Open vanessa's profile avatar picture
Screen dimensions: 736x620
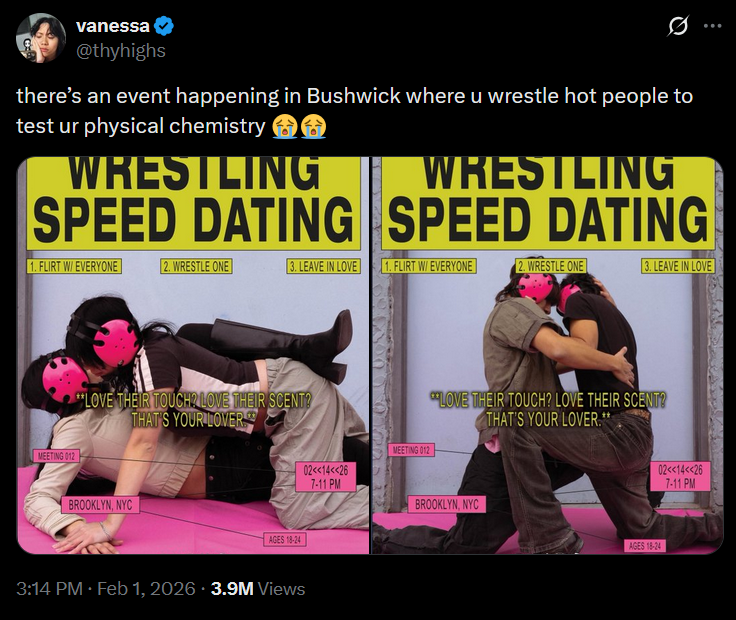(41, 38)
